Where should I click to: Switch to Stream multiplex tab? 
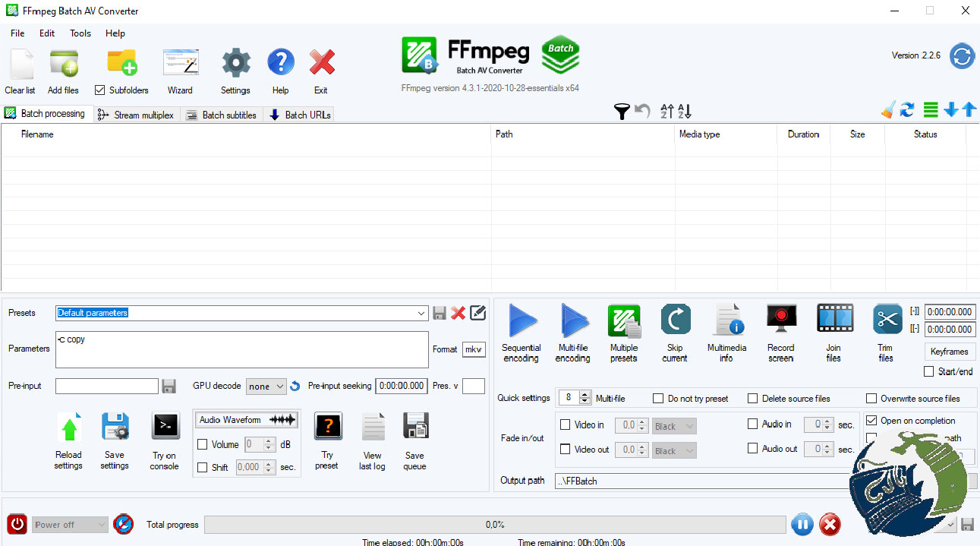click(x=137, y=115)
